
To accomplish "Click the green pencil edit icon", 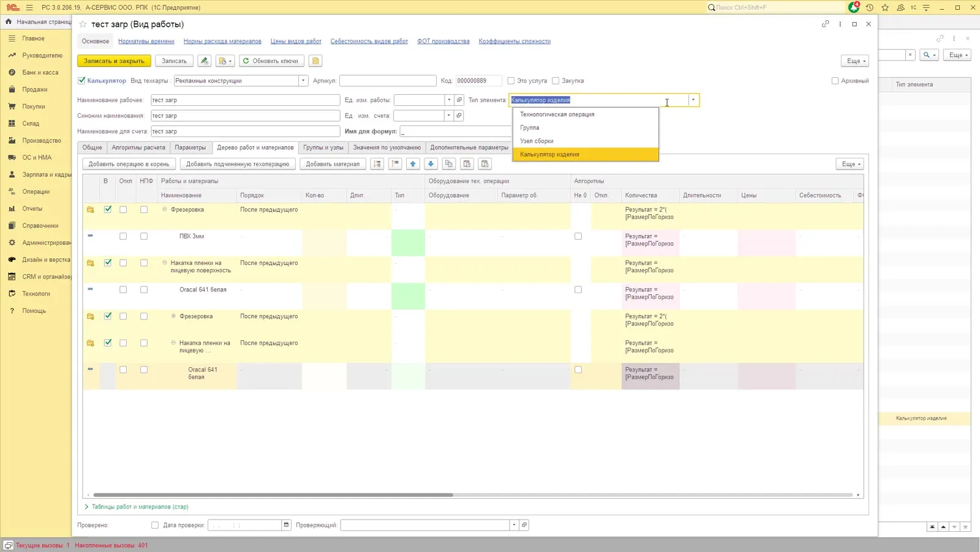I will click(x=205, y=61).
